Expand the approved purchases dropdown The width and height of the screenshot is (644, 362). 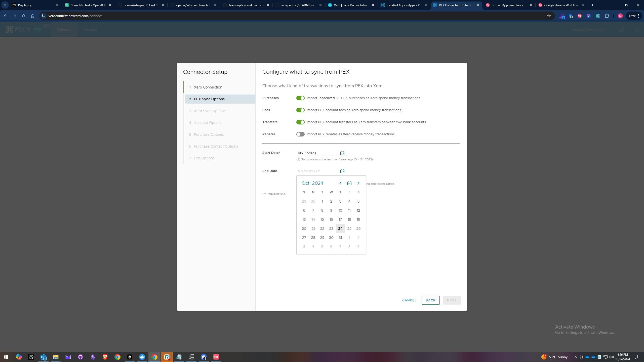pyautogui.click(x=329, y=98)
